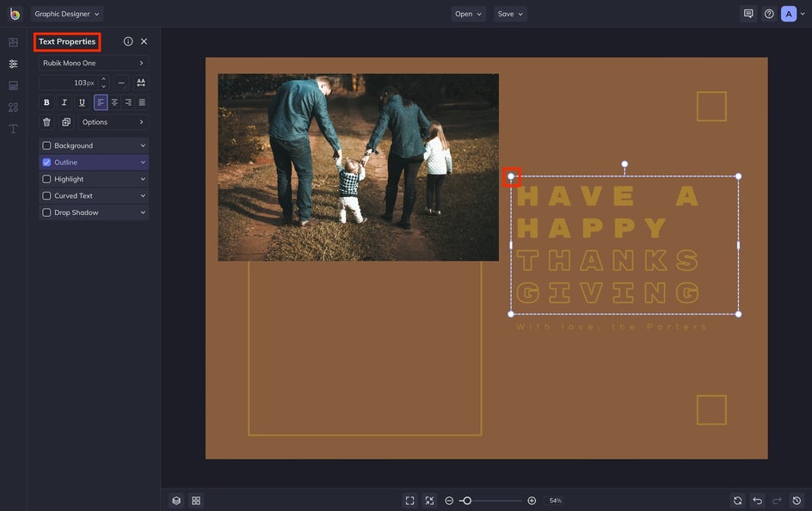
Task: Open the Graphic Designer dropdown
Action: tap(67, 14)
